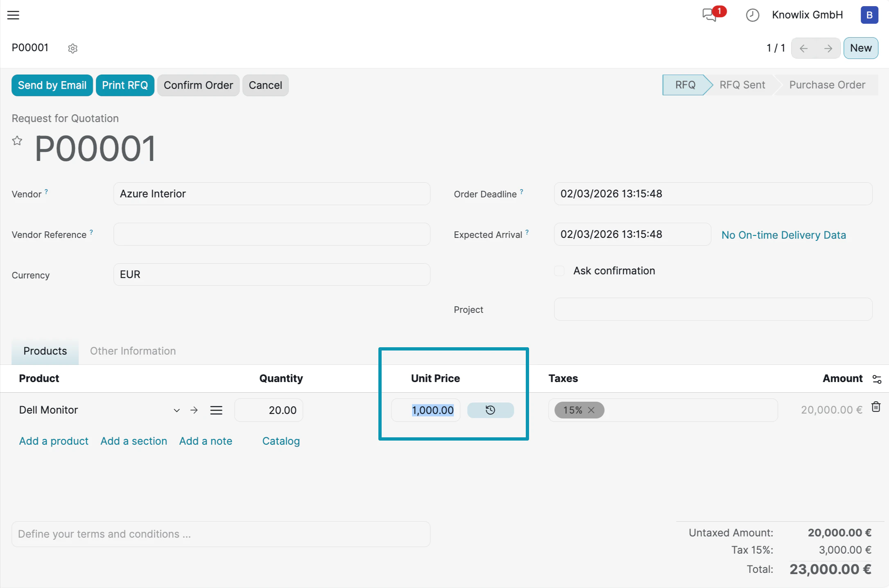Switch to Other Information tab
This screenshot has width=889, height=588.
pyautogui.click(x=133, y=351)
